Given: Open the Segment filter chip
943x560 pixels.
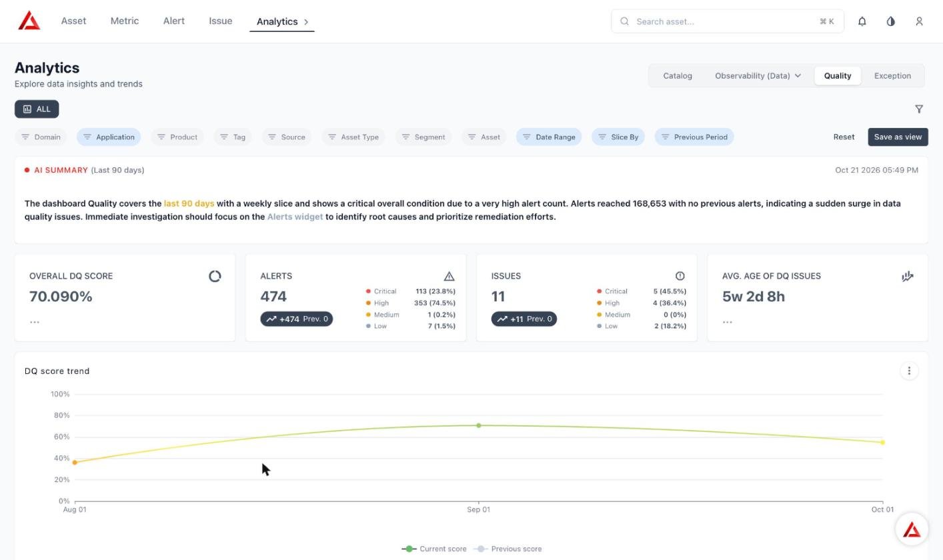Looking at the screenshot, I should [x=423, y=137].
